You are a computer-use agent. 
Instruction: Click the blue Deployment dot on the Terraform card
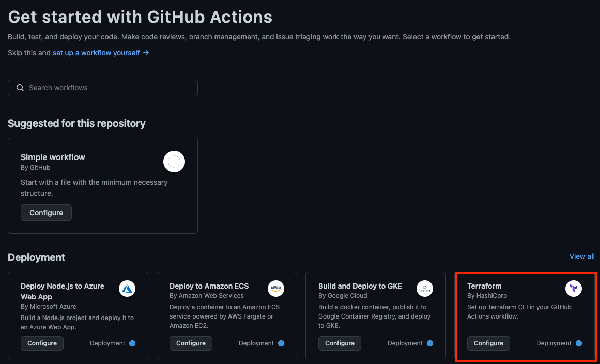coord(578,343)
